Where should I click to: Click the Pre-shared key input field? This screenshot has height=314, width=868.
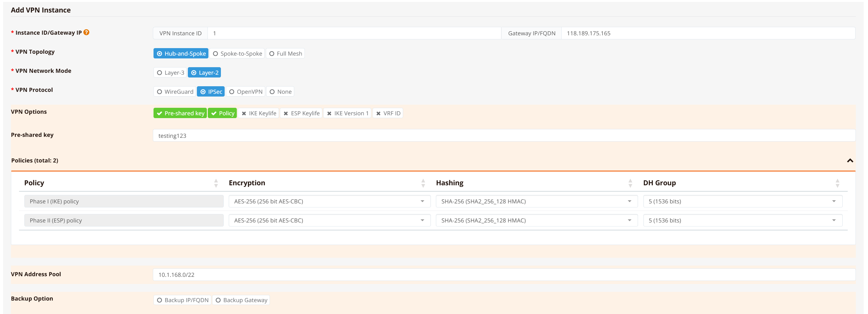(504, 136)
